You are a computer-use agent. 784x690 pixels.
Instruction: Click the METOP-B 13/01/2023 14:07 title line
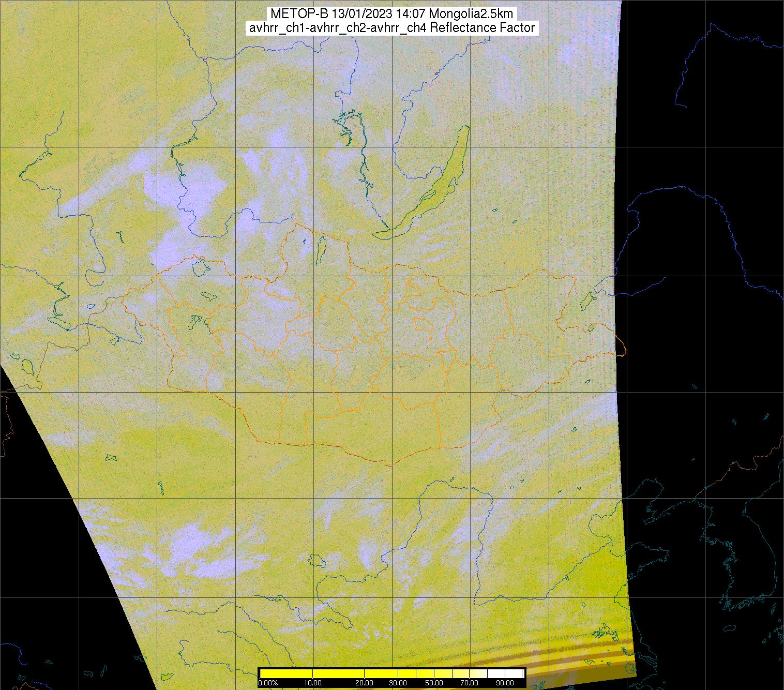coord(391,14)
